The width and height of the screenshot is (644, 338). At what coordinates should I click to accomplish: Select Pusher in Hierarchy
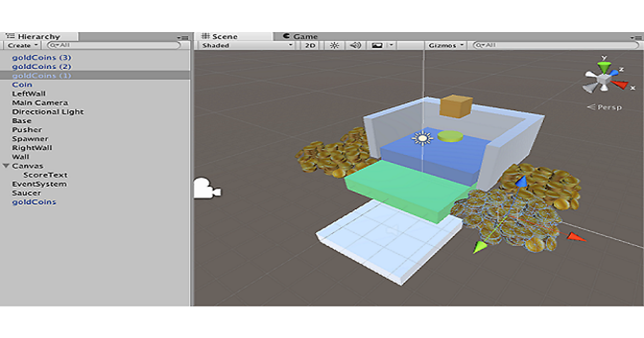pos(27,130)
